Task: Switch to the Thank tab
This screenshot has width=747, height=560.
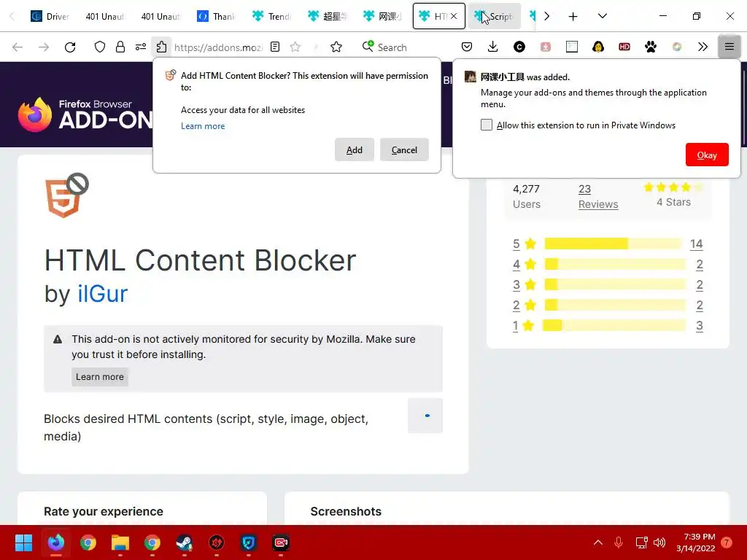Action: click(x=217, y=16)
